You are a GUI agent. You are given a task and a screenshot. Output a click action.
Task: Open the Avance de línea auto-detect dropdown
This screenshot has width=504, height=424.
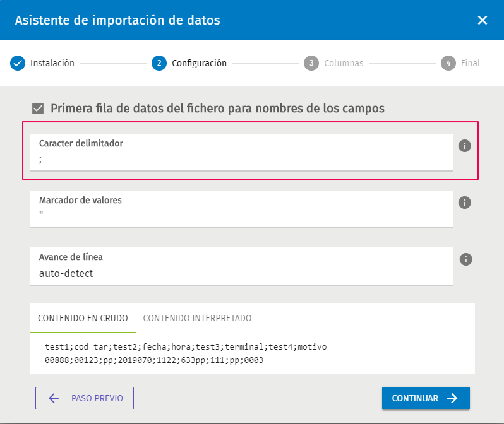[x=241, y=266]
